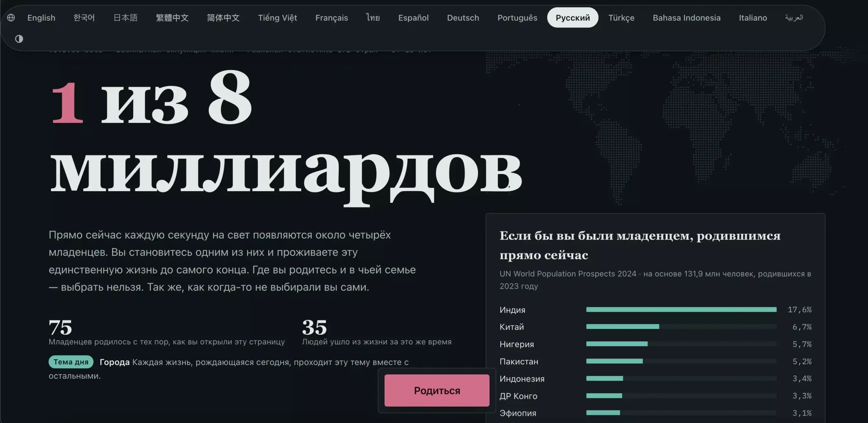Screen dimensions: 868x423
Task: Choose Français language
Action: tap(332, 18)
